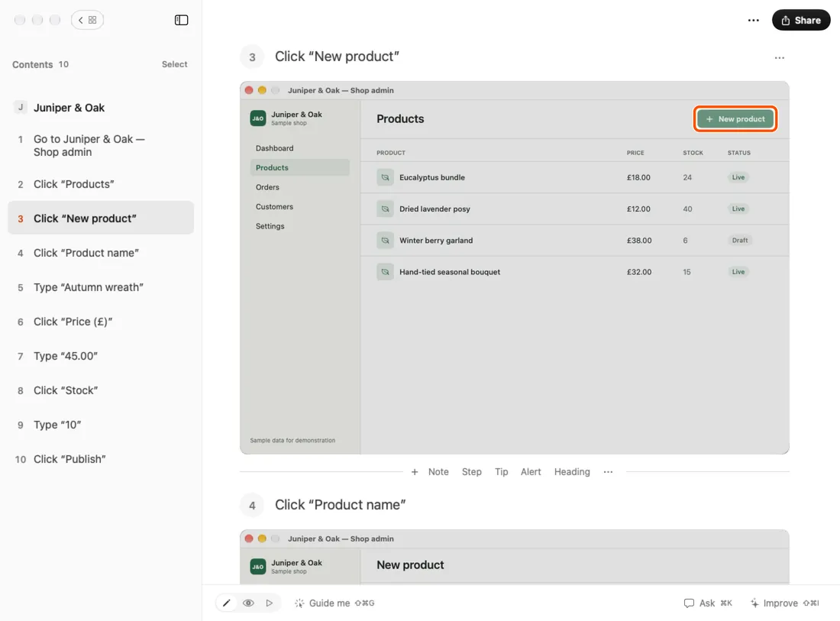840x621 pixels.
Task: Edit the step 4 title text
Action: pyautogui.click(x=340, y=505)
